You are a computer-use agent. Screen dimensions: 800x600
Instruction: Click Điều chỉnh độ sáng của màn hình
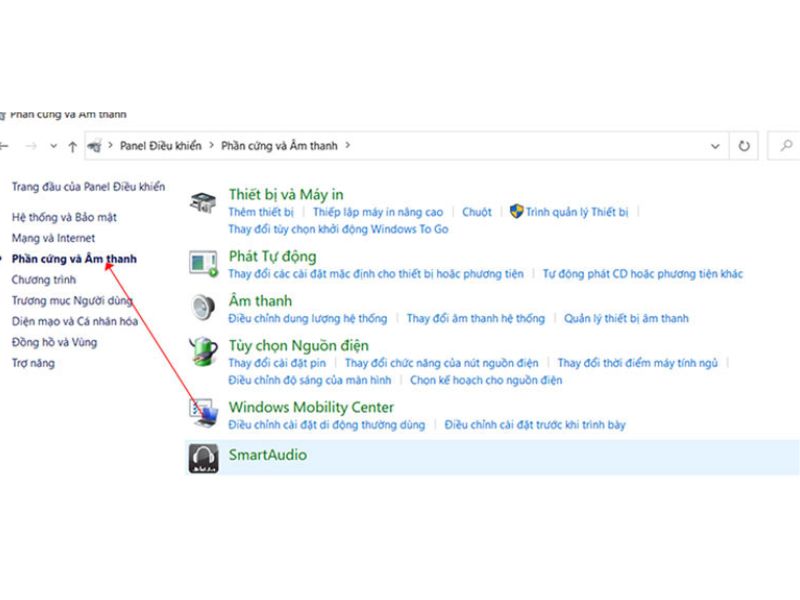310,381
